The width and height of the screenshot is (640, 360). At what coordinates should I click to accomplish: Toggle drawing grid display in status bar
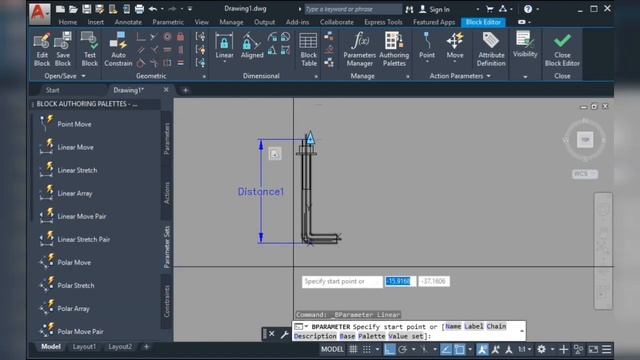pyautogui.click(x=353, y=349)
